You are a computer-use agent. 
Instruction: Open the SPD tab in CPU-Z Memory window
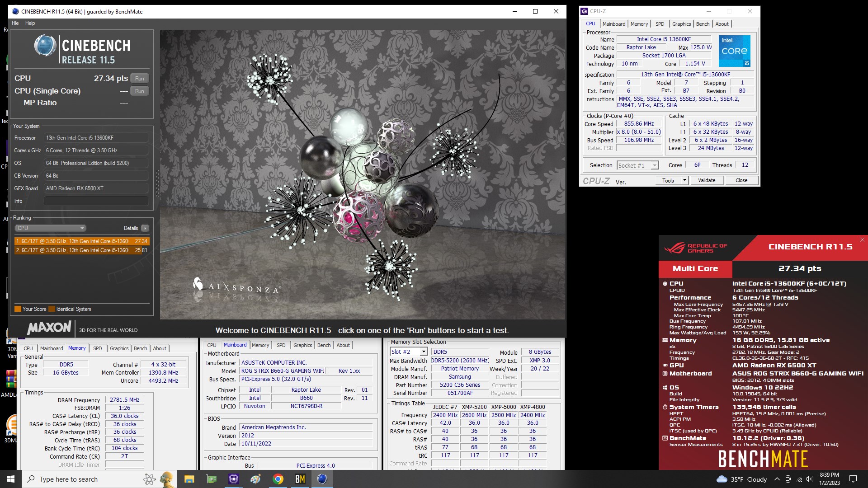pos(98,348)
